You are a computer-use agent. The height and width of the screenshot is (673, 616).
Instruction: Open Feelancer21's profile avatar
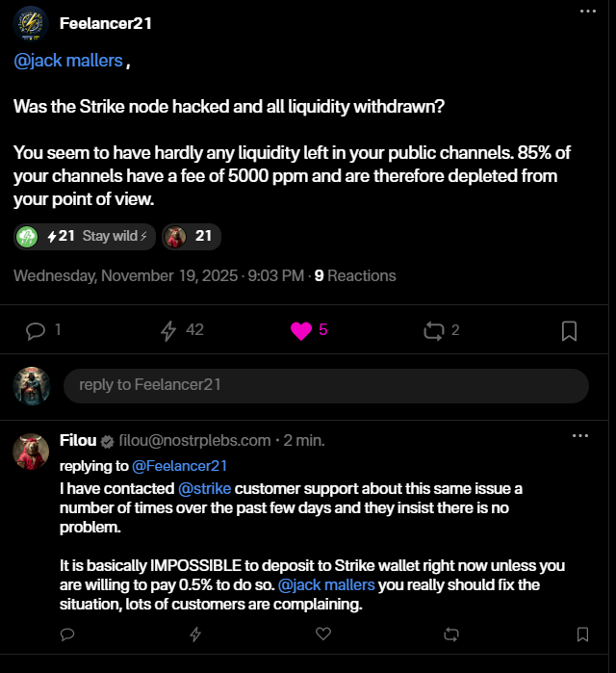point(32,24)
